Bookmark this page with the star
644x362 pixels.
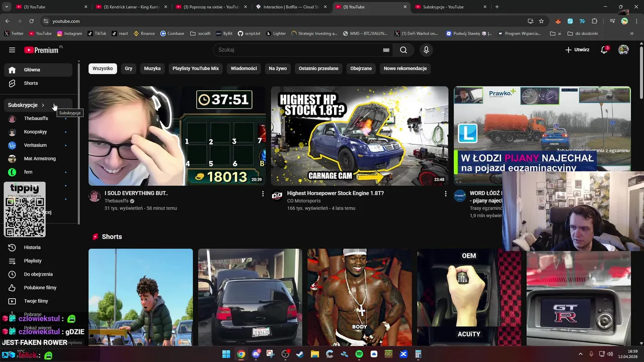point(541,21)
